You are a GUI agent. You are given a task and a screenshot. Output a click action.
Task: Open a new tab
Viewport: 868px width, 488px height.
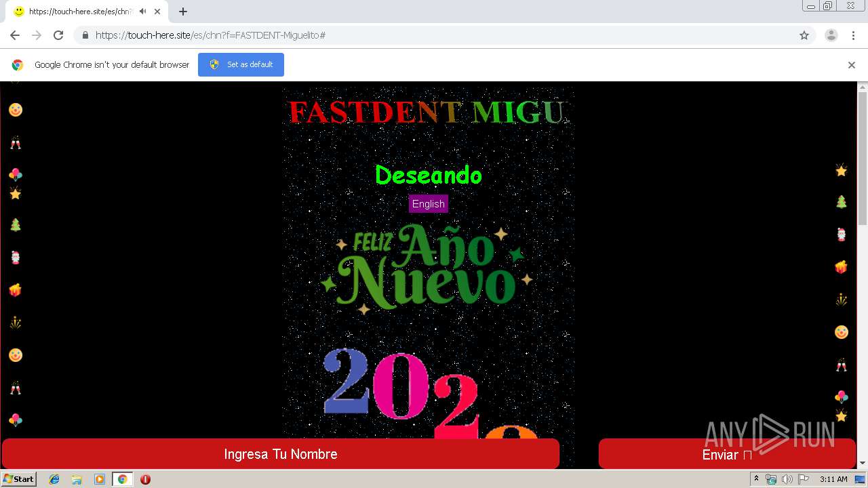point(183,12)
